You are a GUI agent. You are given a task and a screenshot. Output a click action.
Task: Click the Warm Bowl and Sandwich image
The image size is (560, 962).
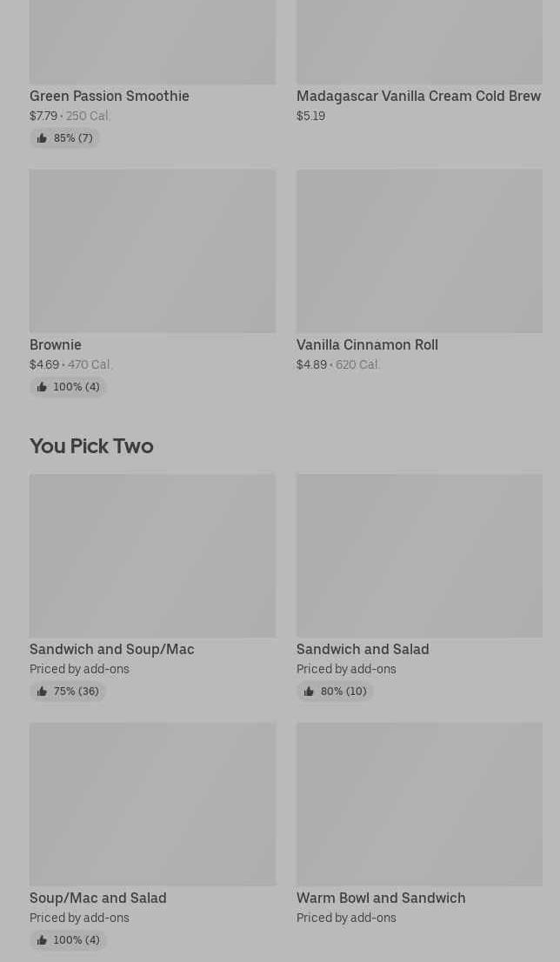click(419, 804)
